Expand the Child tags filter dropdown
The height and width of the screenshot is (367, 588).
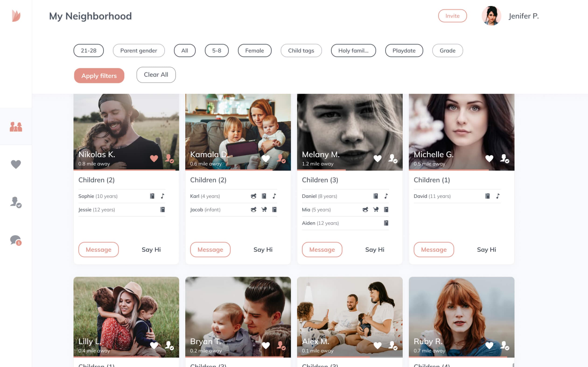(301, 50)
